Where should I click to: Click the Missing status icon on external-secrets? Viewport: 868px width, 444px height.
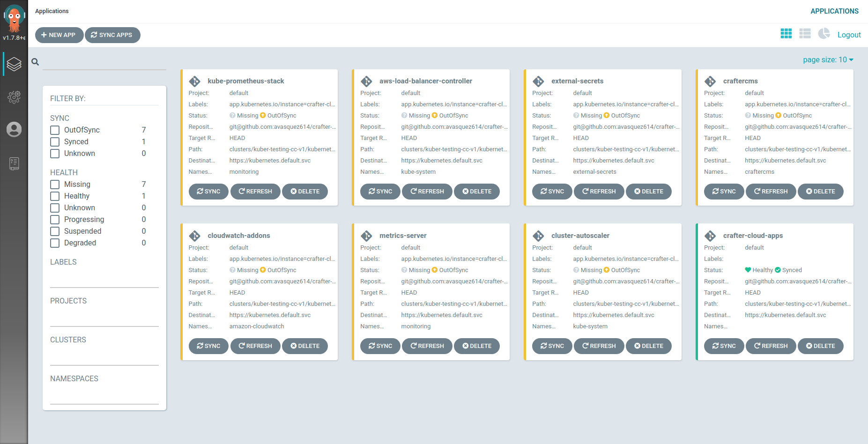pyautogui.click(x=576, y=116)
